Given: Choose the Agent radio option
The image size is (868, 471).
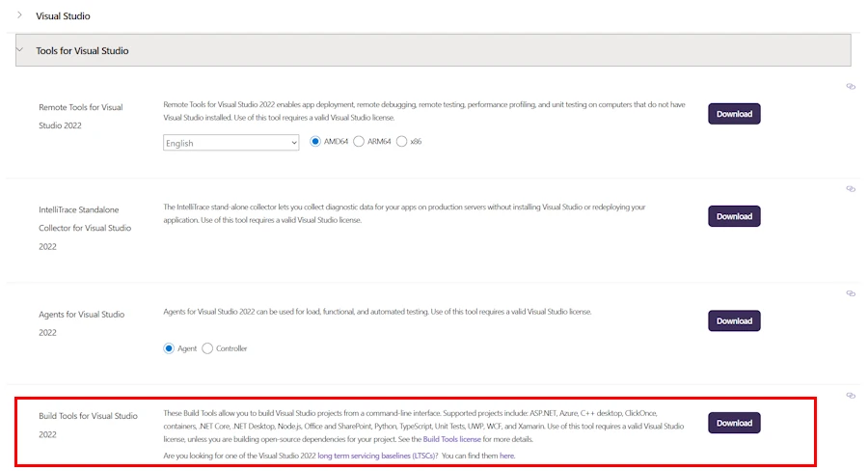Looking at the screenshot, I should (x=169, y=348).
